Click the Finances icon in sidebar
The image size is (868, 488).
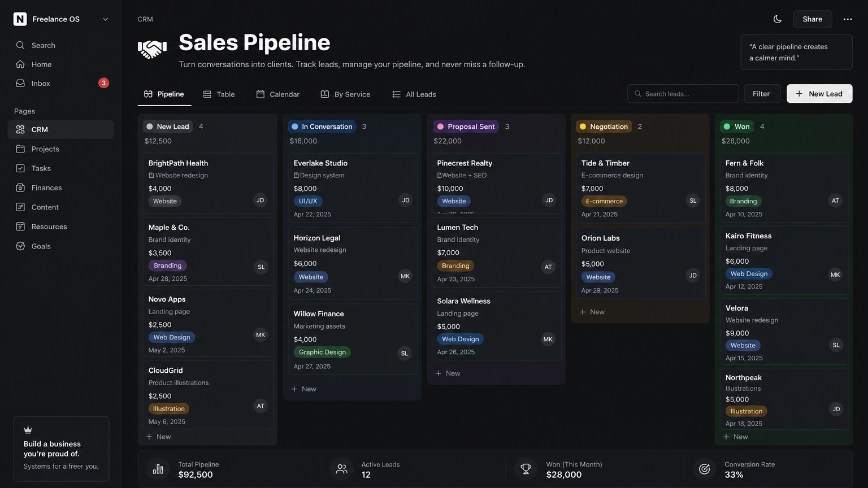(20, 188)
